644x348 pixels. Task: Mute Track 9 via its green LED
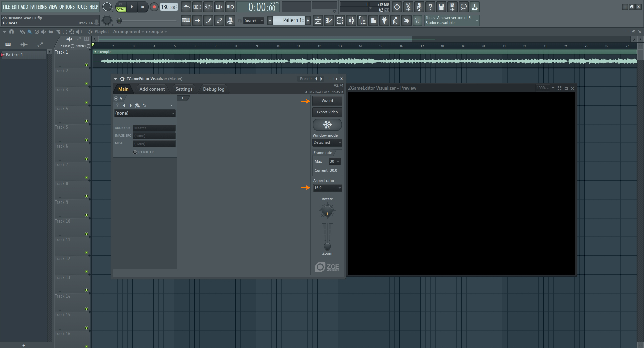[86, 215]
